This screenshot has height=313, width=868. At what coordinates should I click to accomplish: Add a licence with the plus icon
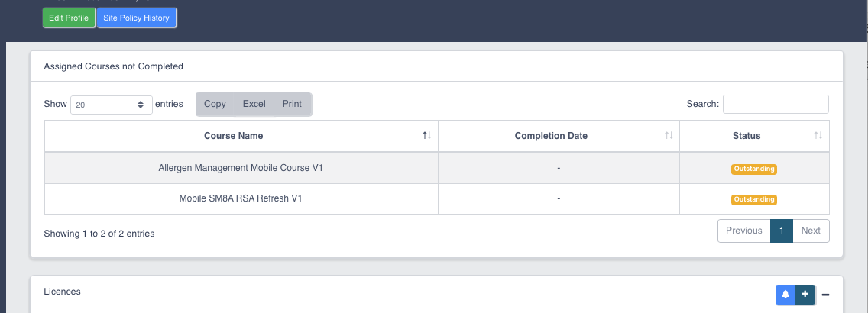[x=805, y=295]
